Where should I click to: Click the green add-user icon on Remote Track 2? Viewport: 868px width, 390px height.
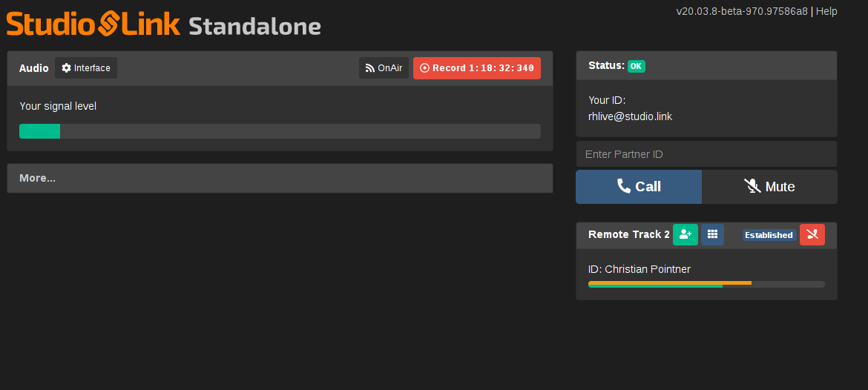685,234
